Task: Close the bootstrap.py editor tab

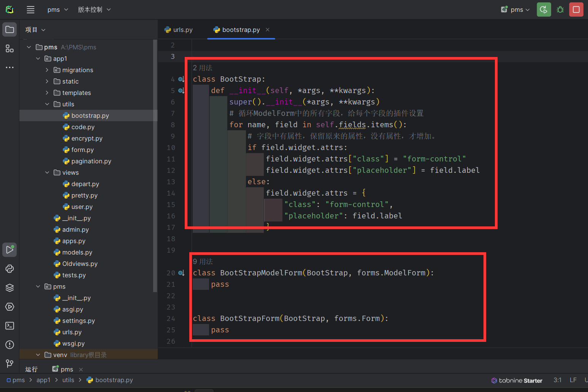Action: click(x=268, y=30)
